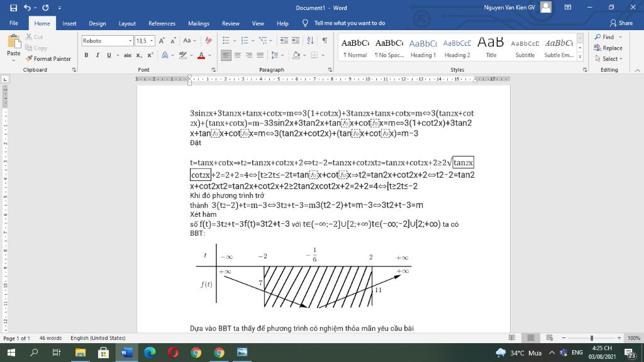Screen dimensions: 644x362
Task: Toggle italic formatting
Action: point(97,55)
